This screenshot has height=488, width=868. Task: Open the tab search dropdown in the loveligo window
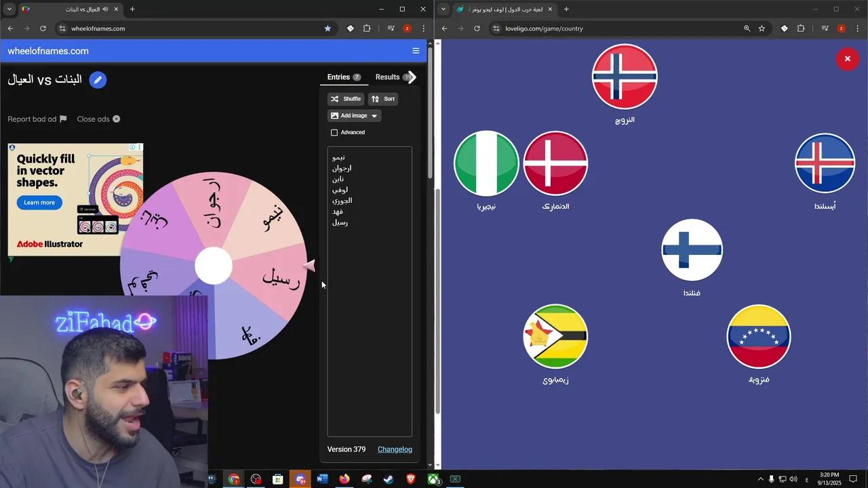click(x=443, y=9)
